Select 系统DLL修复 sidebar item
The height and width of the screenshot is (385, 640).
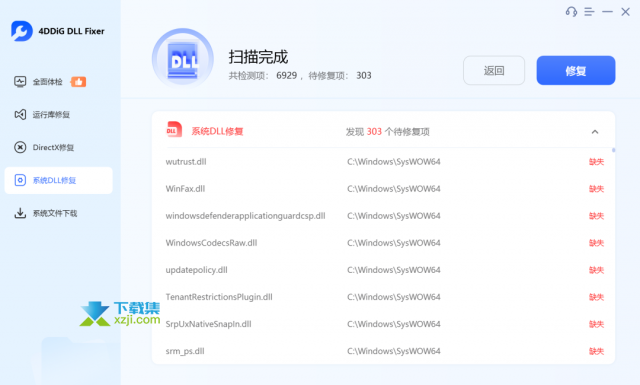click(58, 180)
